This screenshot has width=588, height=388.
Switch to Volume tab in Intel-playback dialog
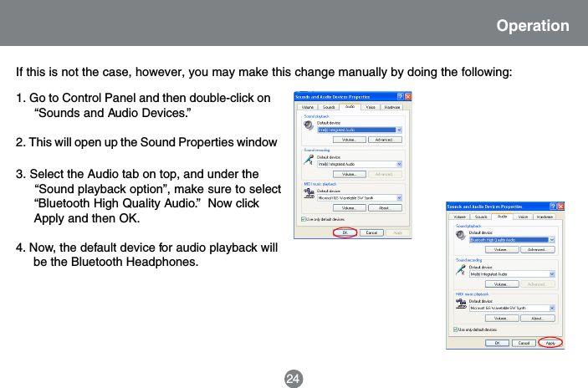[308, 107]
